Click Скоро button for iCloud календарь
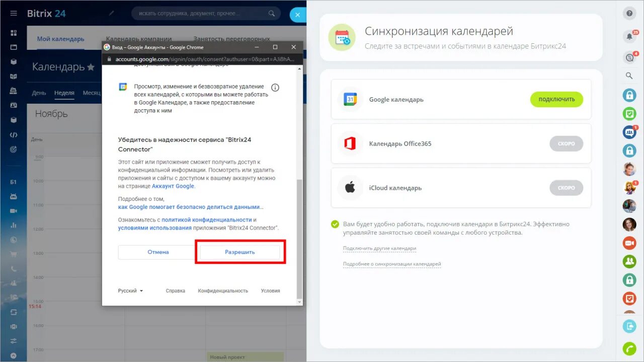The width and height of the screenshot is (644, 362). tap(566, 188)
